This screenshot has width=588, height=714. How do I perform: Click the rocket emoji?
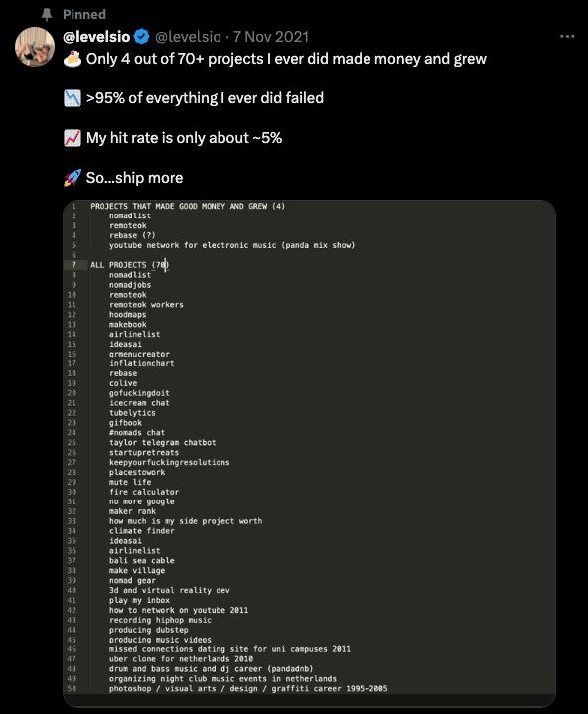pos(72,178)
